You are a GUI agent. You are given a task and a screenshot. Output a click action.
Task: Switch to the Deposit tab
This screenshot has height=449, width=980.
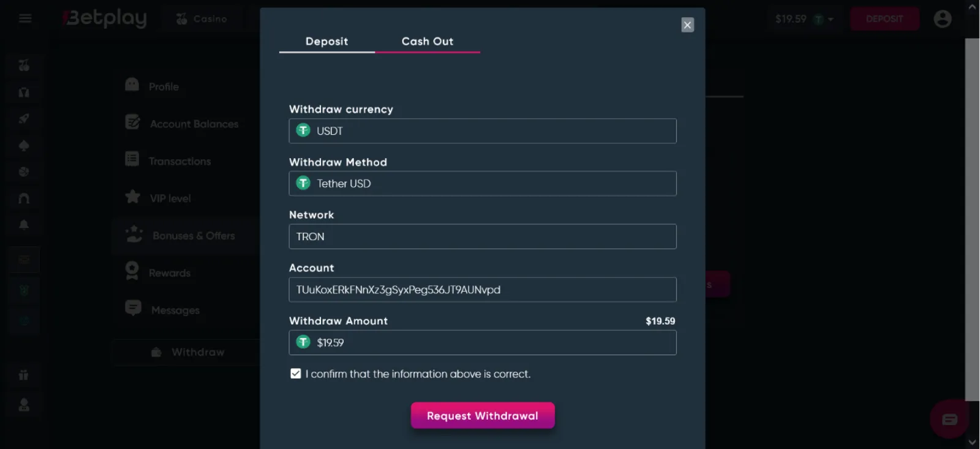[327, 42]
